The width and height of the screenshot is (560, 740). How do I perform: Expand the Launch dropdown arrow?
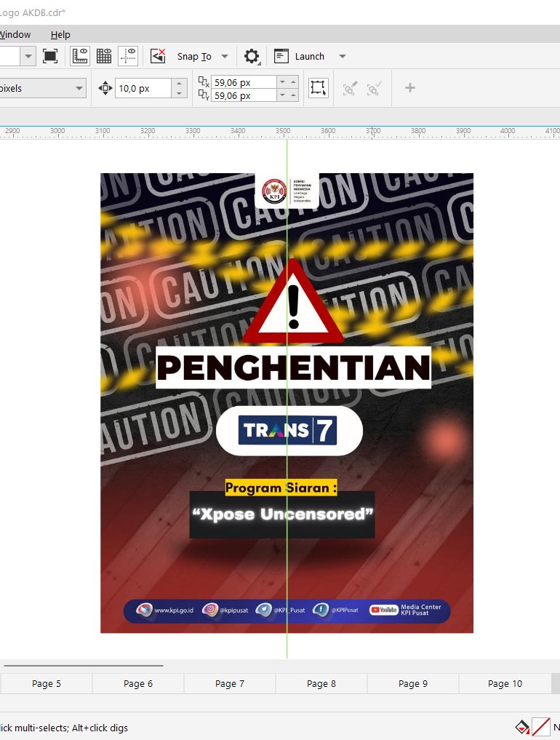tap(343, 57)
